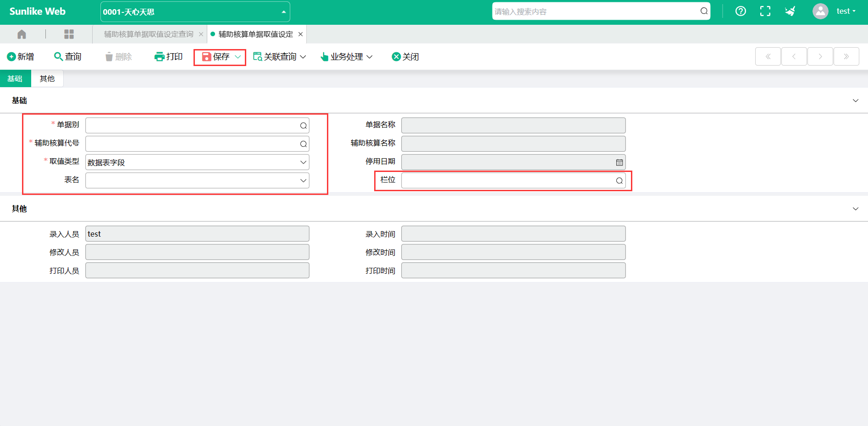Click the 单据名称 read-only field
The width and height of the screenshot is (868, 426).
pos(514,126)
